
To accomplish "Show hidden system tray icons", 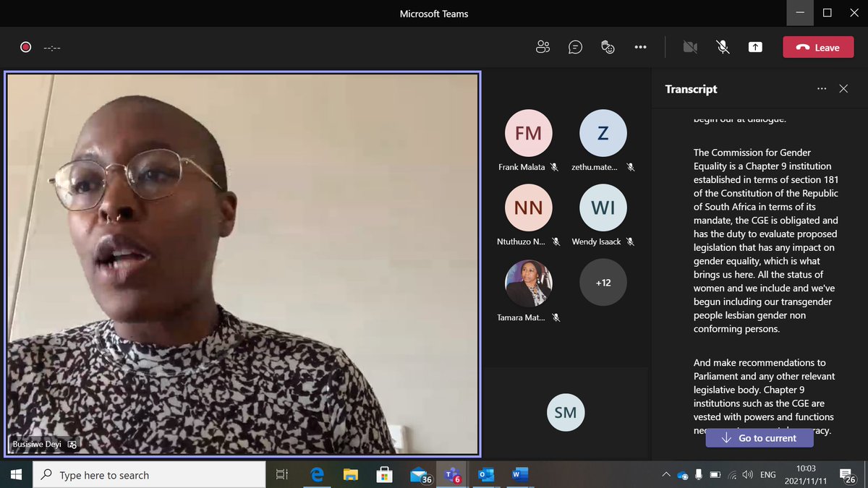I will [666, 475].
